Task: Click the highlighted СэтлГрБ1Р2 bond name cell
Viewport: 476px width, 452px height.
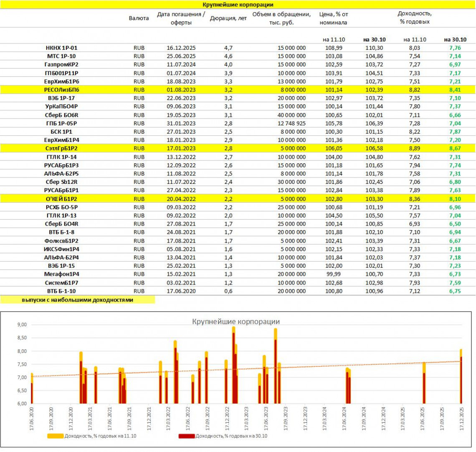Action: point(61,148)
